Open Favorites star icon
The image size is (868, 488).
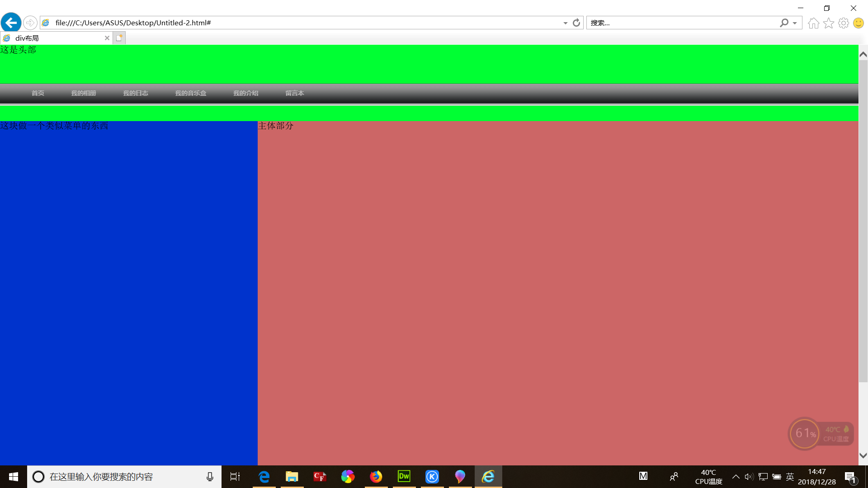[x=828, y=23]
